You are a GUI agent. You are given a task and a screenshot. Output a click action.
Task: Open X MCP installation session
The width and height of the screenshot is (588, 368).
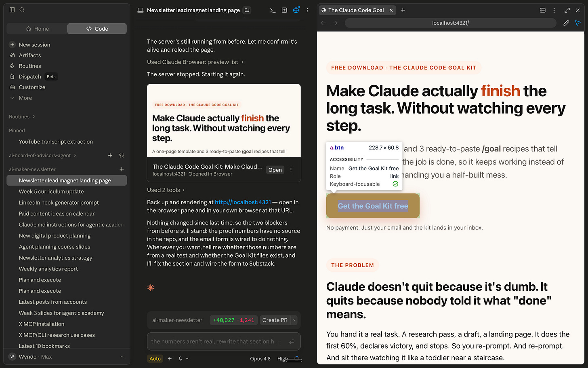[42, 324]
